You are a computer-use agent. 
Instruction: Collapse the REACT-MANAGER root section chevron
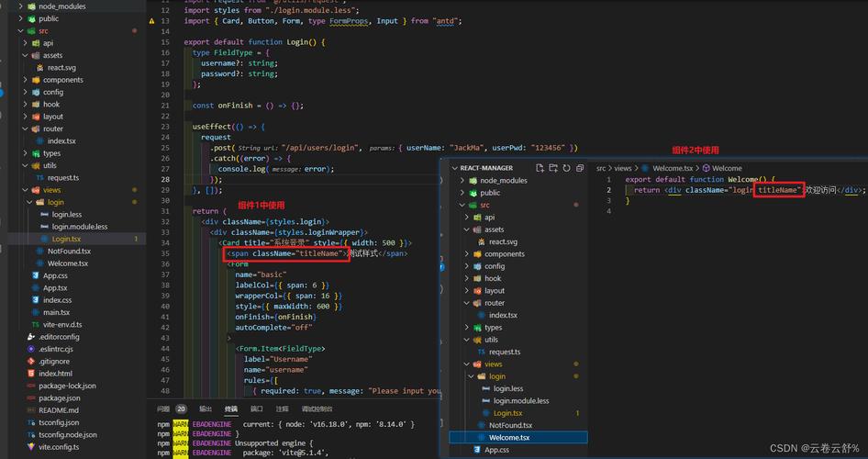point(455,168)
